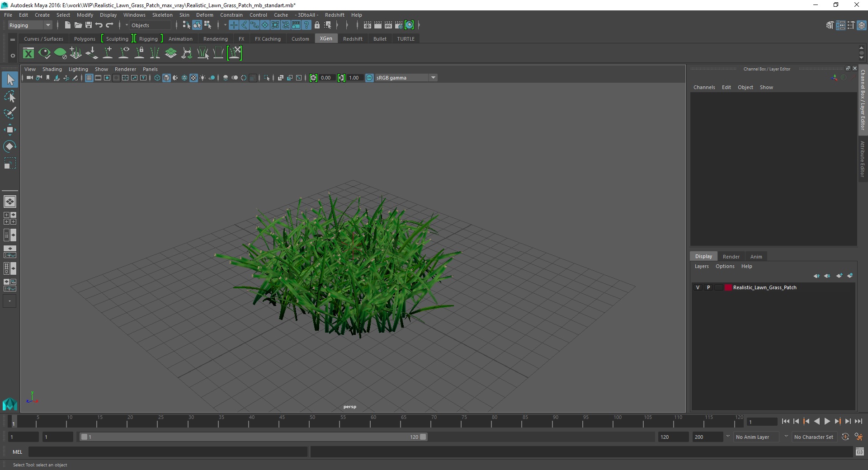The image size is (868, 470).
Task: Click the green stacked patches XGen icon
Action: click(171, 53)
